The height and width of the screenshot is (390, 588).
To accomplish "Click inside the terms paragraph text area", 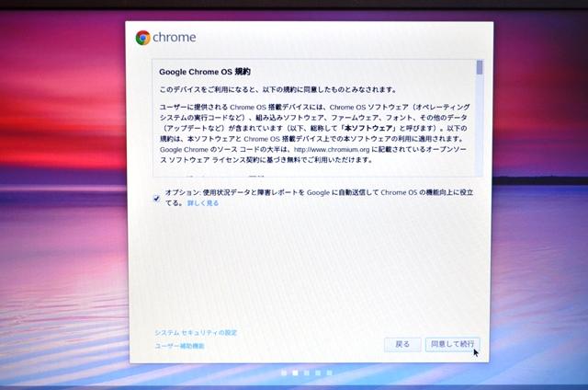I will (x=314, y=133).
